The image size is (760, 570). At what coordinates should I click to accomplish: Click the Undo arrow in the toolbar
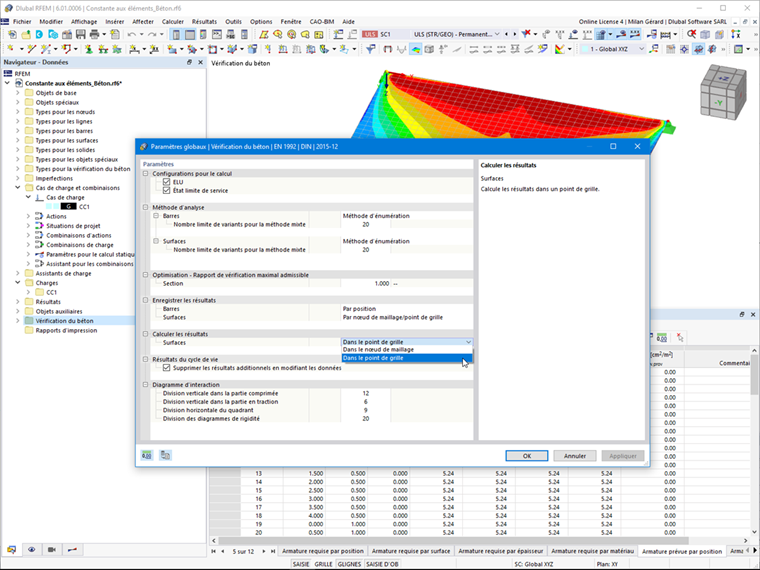click(x=132, y=34)
